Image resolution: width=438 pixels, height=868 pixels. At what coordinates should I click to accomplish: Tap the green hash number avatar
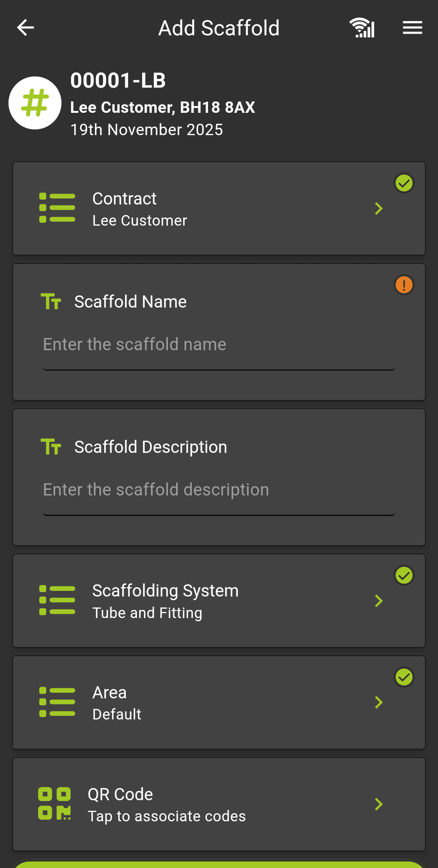coord(35,103)
